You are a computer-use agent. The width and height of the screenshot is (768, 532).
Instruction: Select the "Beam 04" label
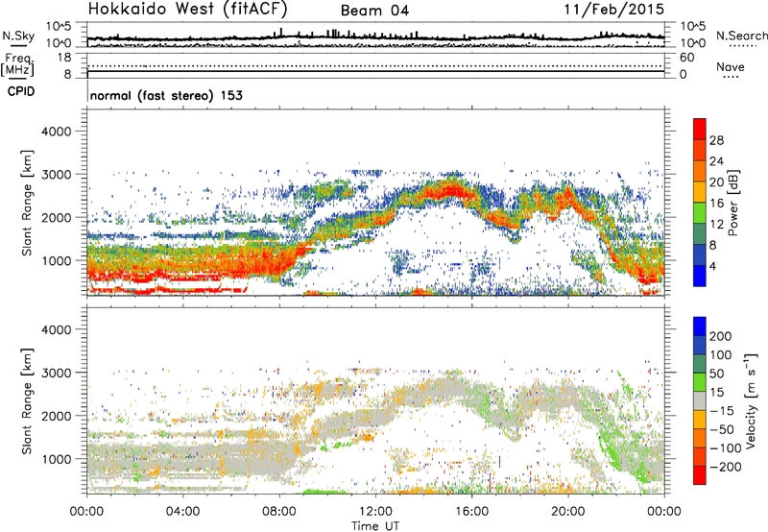pyautogui.click(x=374, y=11)
